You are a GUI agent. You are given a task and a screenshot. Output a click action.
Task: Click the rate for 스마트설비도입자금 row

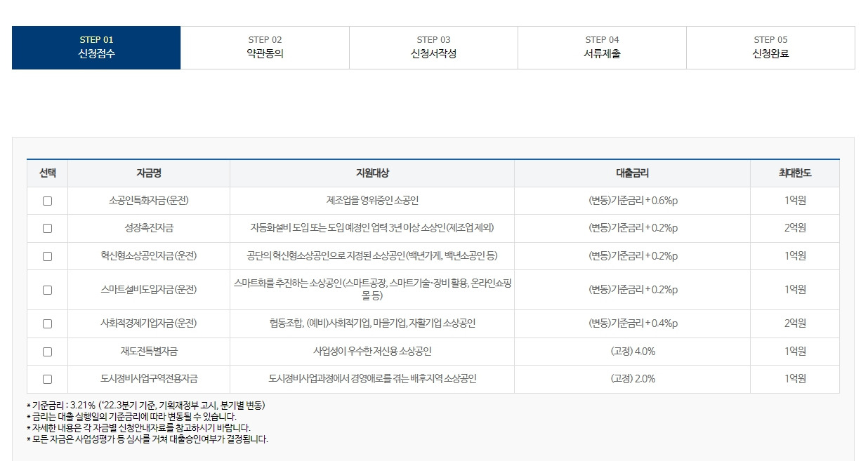pyautogui.click(x=632, y=290)
